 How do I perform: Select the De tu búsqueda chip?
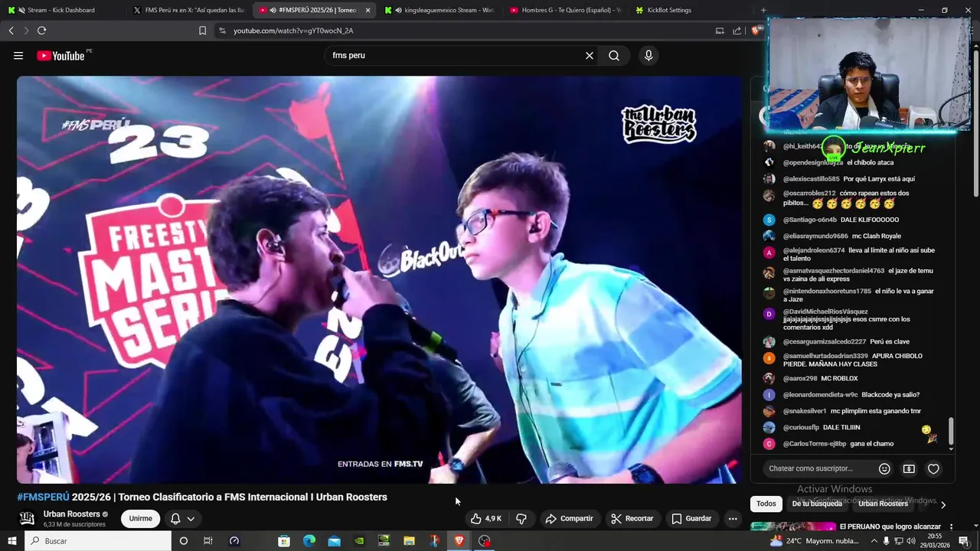click(817, 504)
